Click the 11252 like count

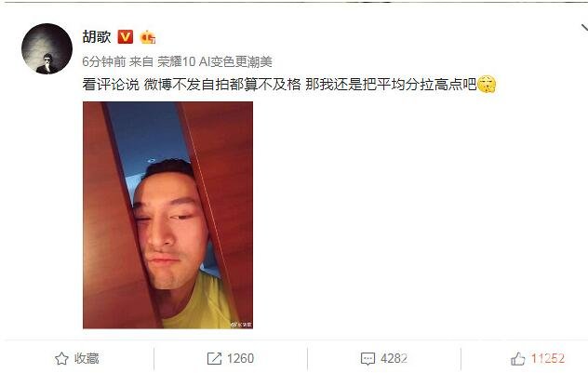tap(547, 358)
